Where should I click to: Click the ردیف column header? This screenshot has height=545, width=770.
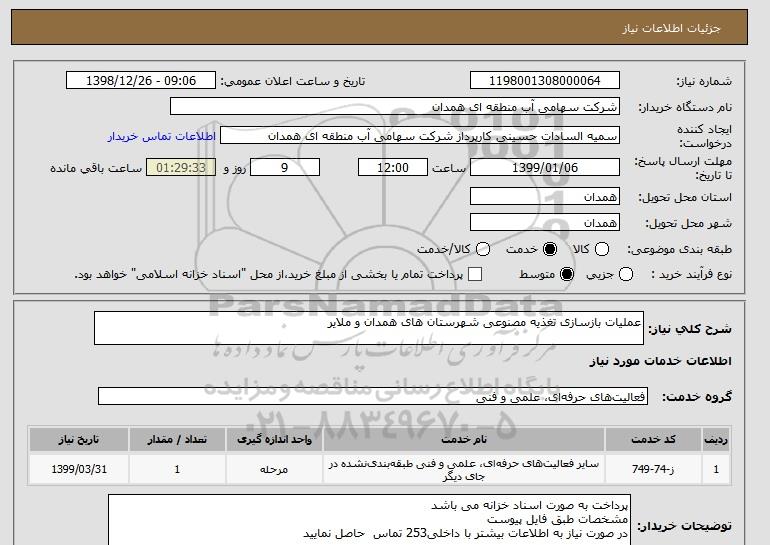click(x=716, y=439)
